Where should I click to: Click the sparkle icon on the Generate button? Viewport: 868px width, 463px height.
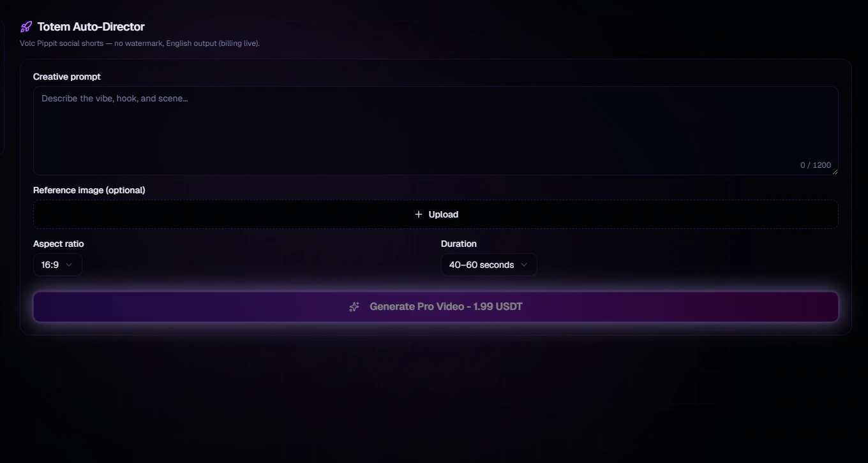(354, 307)
